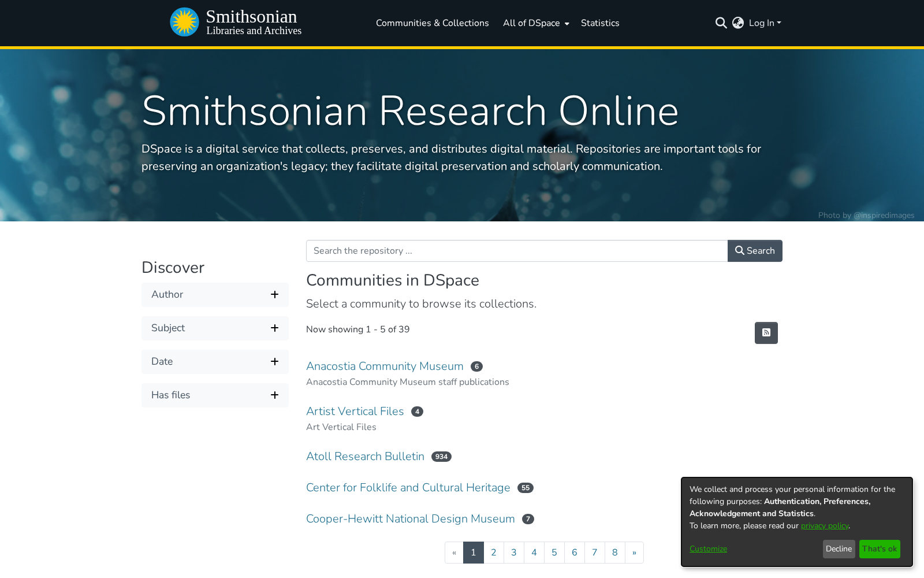Image resolution: width=924 pixels, height=578 pixels.
Task: Click the RSS feed icon button
Action: [x=766, y=333]
